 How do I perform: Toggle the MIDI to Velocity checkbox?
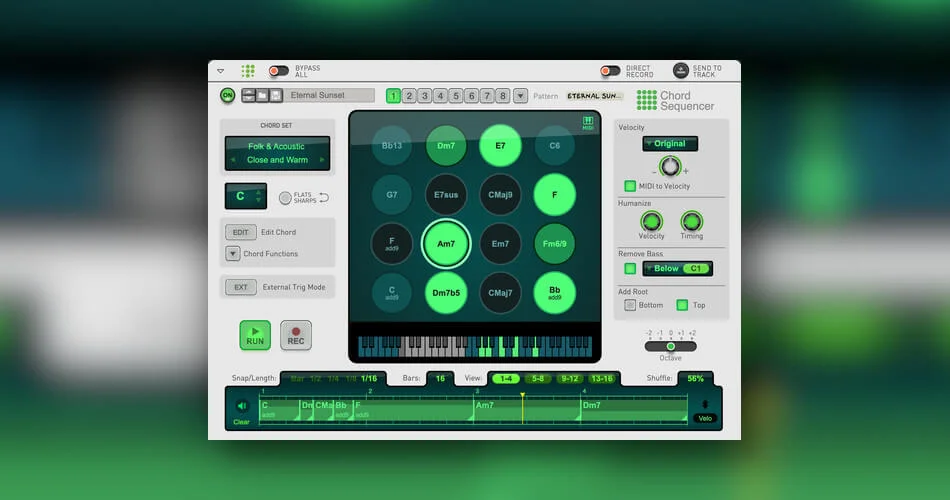(x=630, y=186)
